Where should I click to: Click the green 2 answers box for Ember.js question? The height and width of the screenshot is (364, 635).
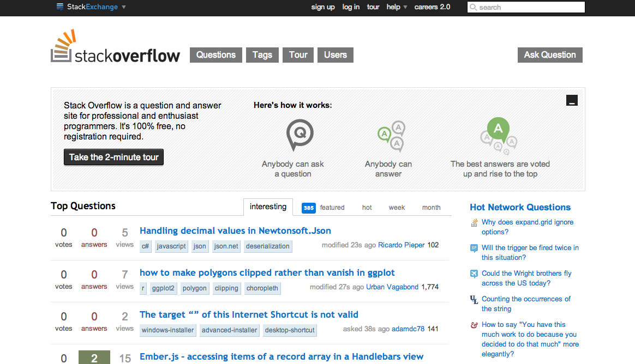click(94, 357)
